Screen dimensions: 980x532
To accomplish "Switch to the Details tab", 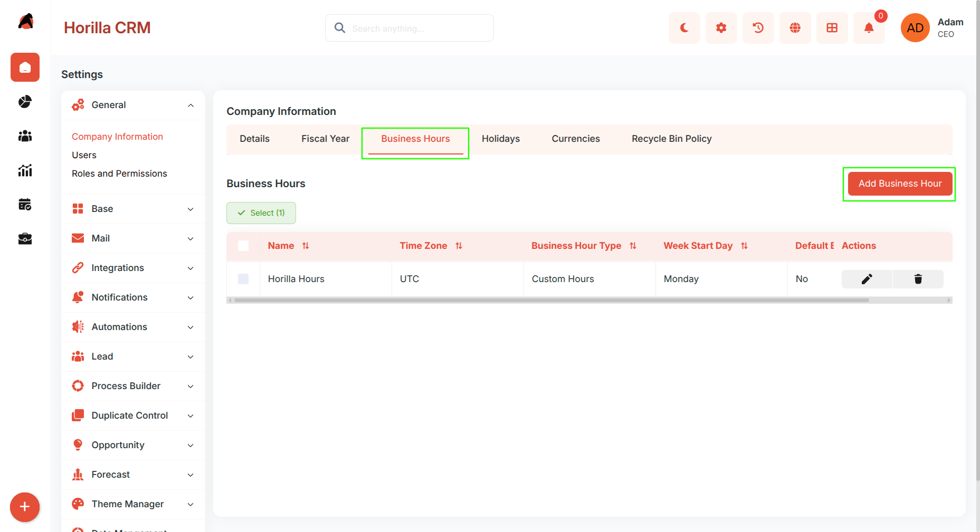I will click(x=254, y=139).
